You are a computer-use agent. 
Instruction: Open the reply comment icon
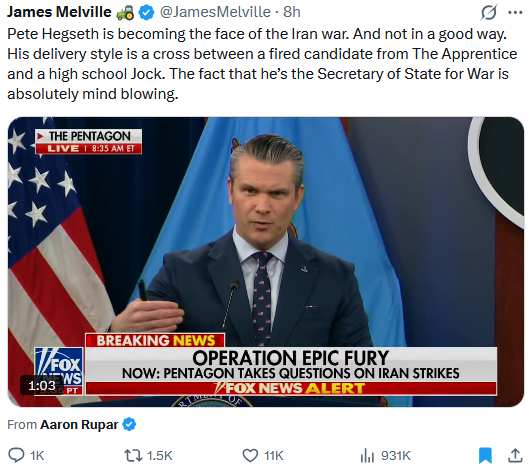[16, 455]
